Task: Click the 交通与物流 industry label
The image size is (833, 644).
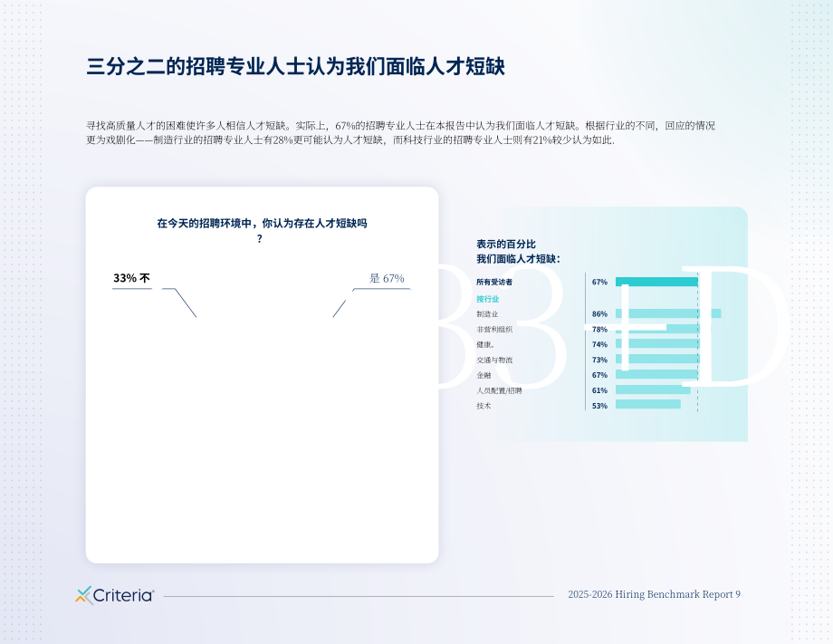Action: pyautogui.click(x=494, y=360)
